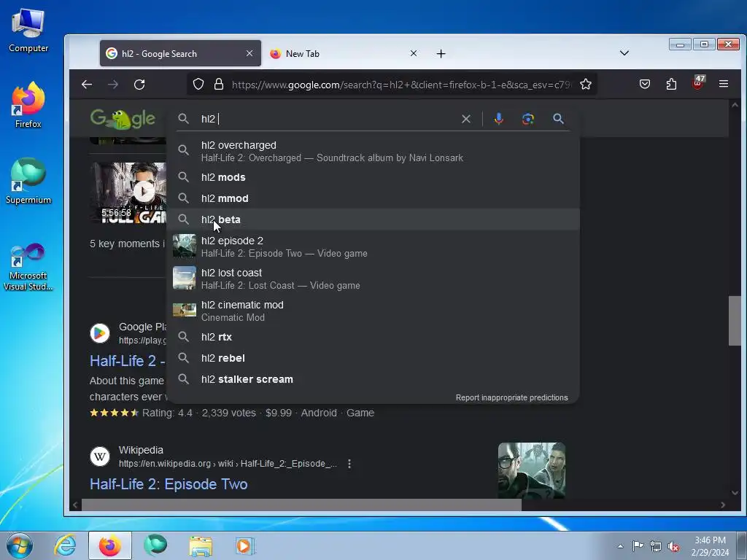Choose the hl2 overcharged suggestion
The height and width of the screenshot is (560, 747).
(373, 151)
